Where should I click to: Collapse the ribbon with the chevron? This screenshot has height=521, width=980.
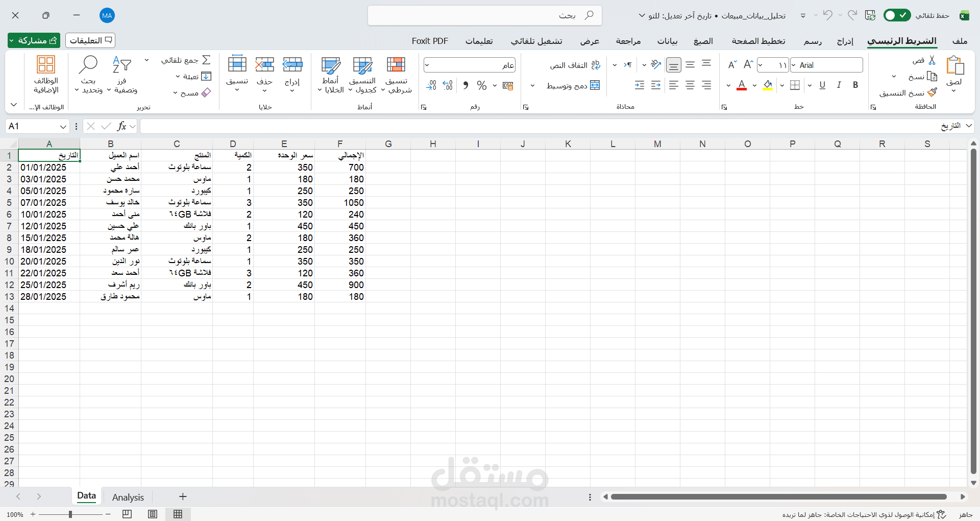(x=14, y=105)
